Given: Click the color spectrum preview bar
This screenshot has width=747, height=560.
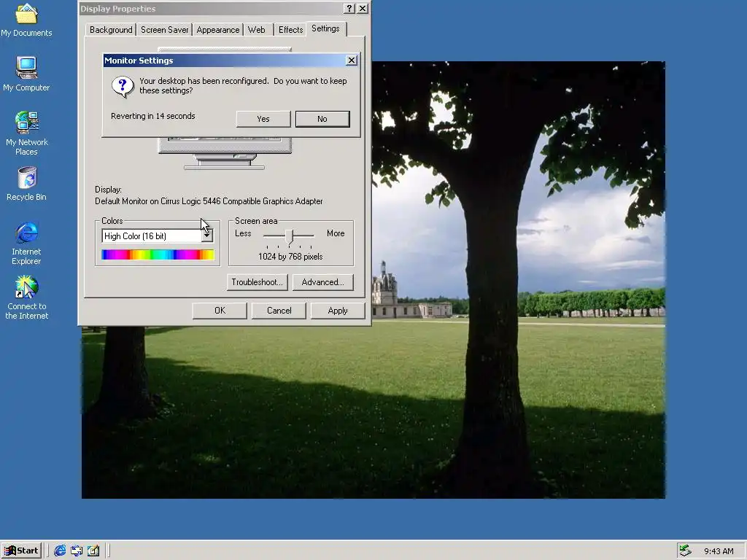Looking at the screenshot, I should [158, 254].
